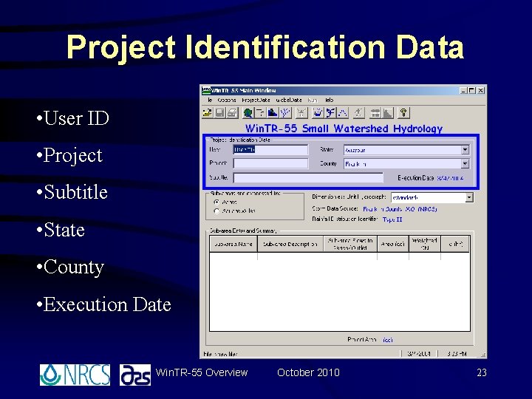Click the ARS logo on the slide
532x399 pixels.
click(135, 375)
